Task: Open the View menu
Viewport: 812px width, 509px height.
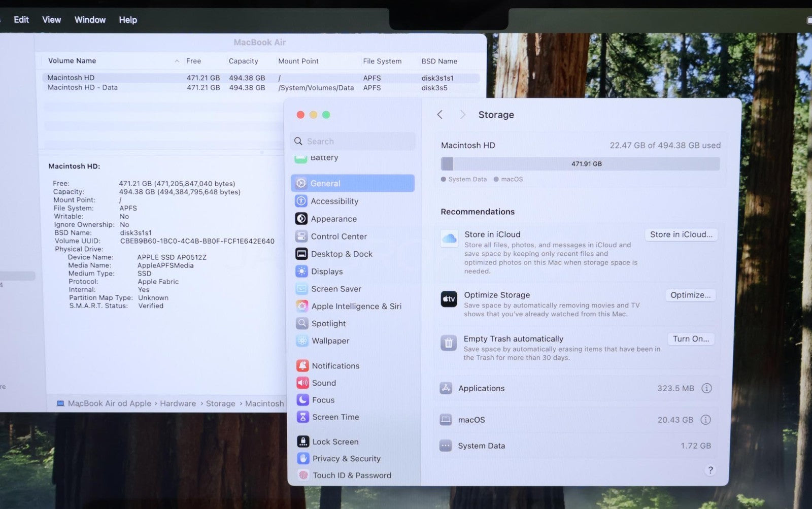Action: pos(51,20)
